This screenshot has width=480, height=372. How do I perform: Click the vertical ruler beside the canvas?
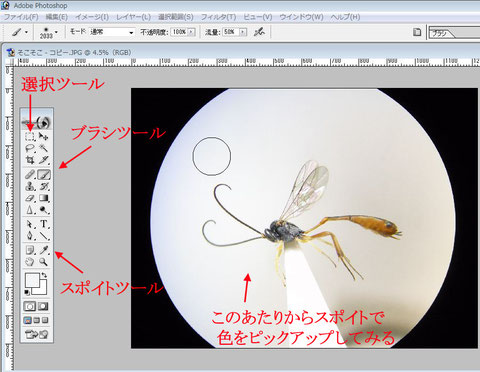tap(9, 218)
